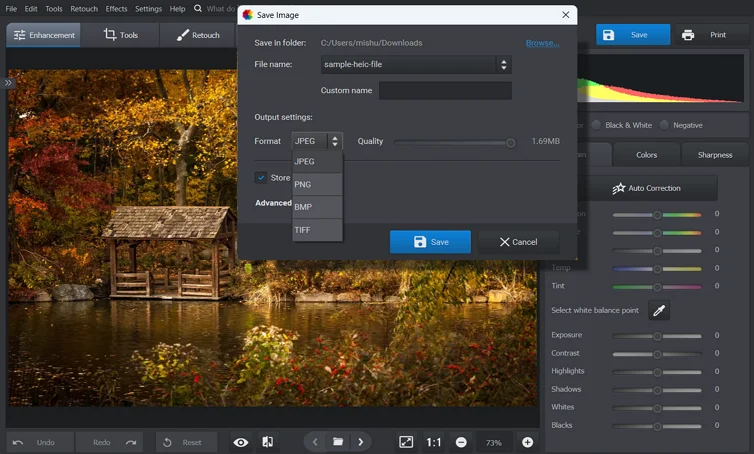Click the Custom name input field
The image size is (754, 454).
pyautogui.click(x=445, y=90)
